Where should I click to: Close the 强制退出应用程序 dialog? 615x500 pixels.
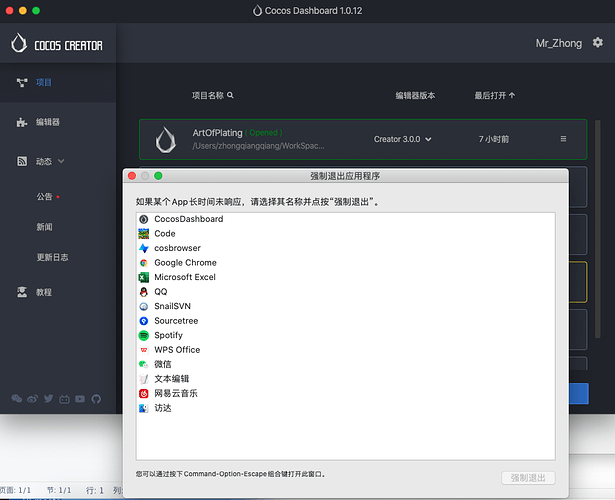(x=132, y=176)
